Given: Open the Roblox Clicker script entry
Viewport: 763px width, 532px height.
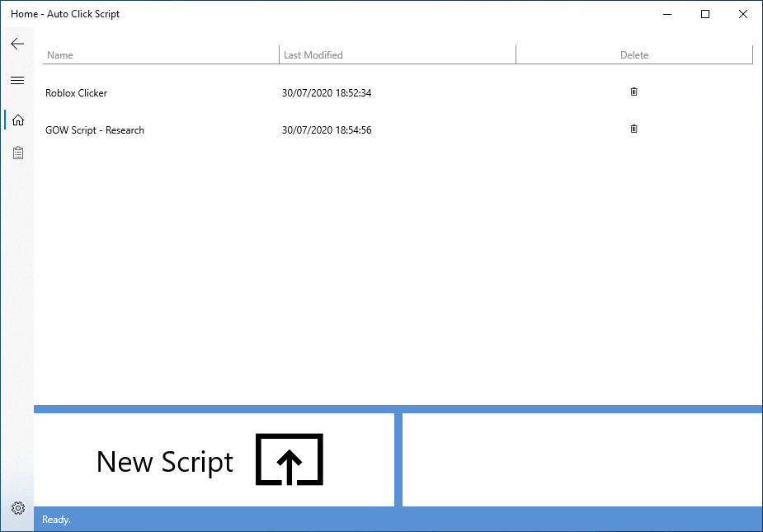Looking at the screenshot, I should (76, 93).
